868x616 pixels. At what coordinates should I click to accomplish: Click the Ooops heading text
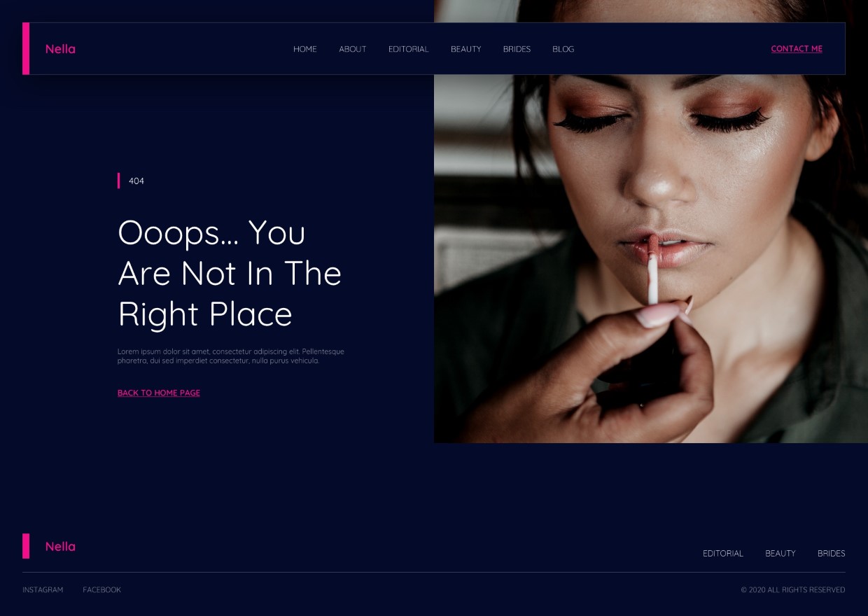tap(230, 273)
